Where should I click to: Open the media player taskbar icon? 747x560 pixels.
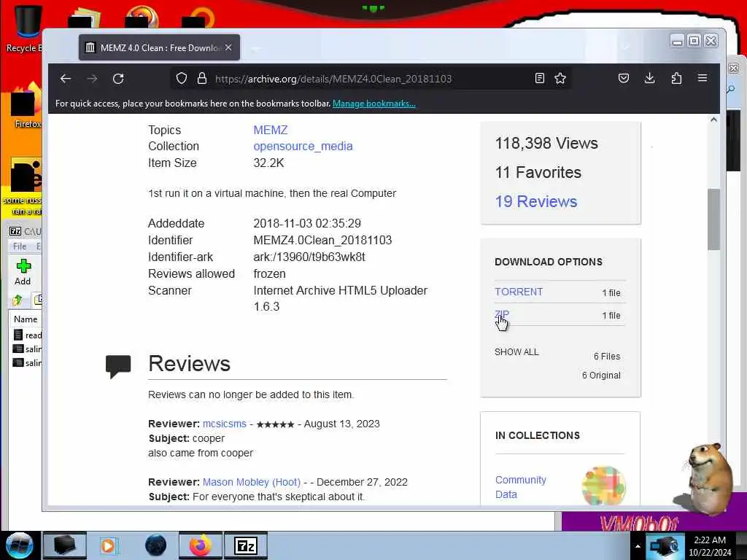(x=109, y=545)
